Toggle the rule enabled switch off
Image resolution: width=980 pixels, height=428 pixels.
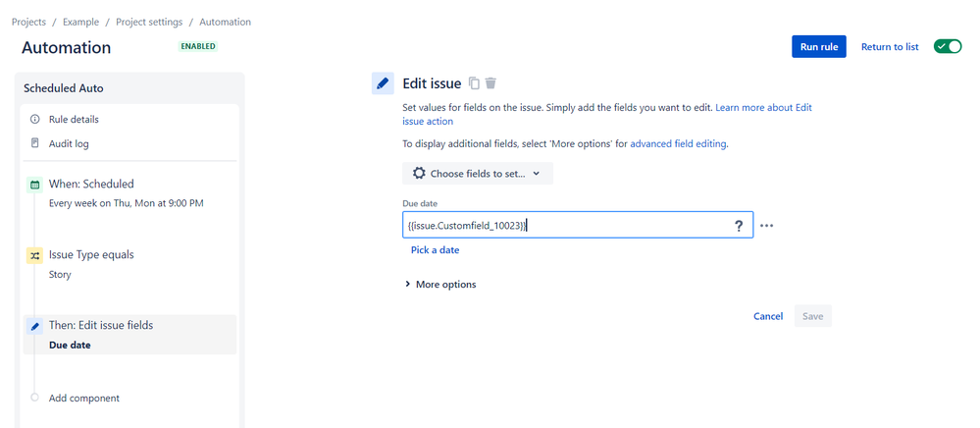tap(948, 46)
